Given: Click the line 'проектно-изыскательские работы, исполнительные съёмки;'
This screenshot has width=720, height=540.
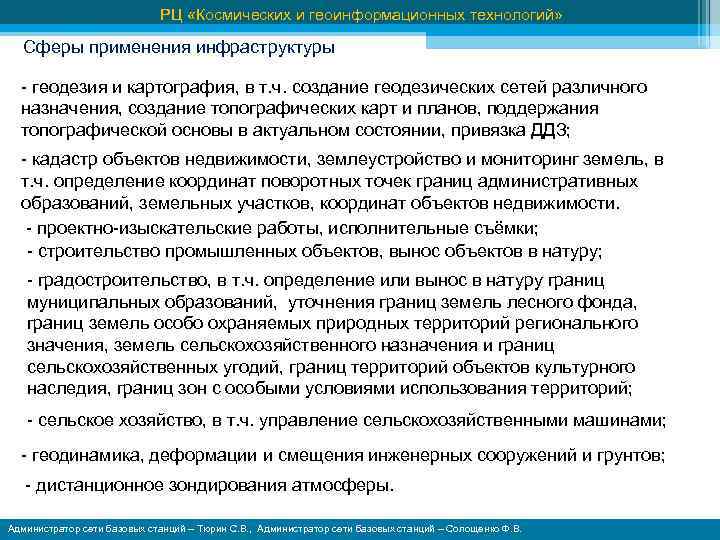Looking at the screenshot, I should (x=282, y=228).
